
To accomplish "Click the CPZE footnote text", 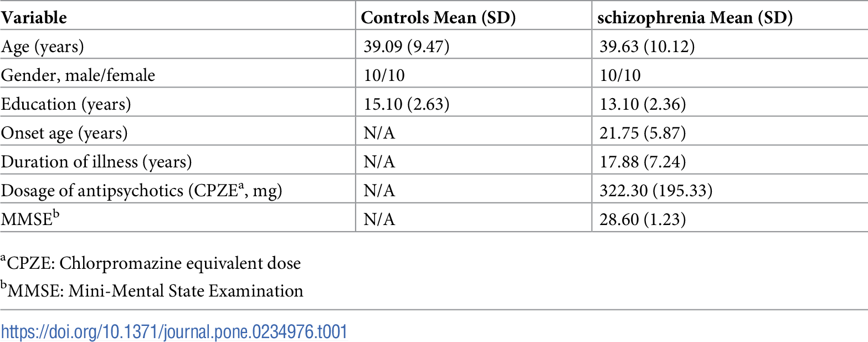I will tap(151, 262).
